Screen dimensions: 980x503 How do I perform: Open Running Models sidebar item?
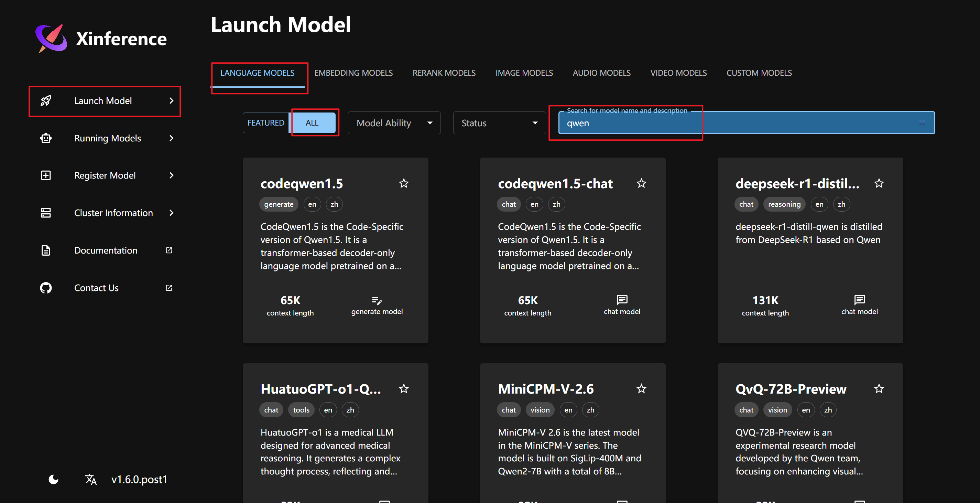pyautogui.click(x=105, y=138)
